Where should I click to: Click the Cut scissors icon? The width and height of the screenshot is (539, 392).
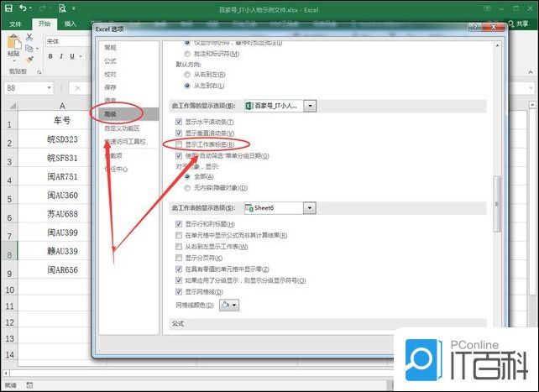click(29, 37)
